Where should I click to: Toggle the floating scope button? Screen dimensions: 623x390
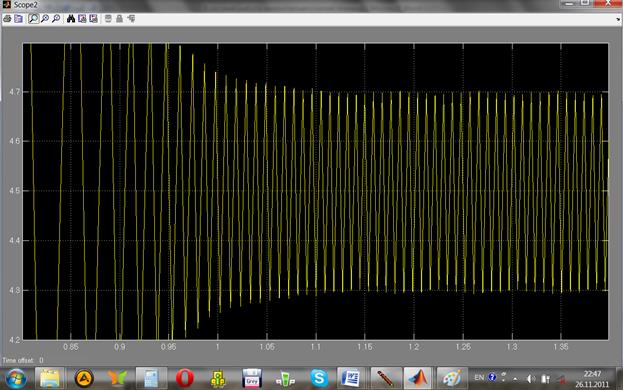[108, 19]
